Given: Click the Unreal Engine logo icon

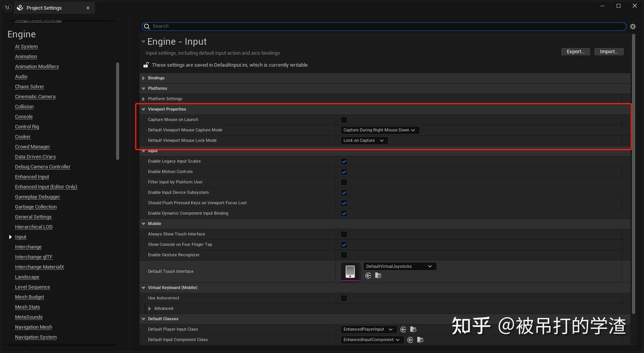Looking at the screenshot, I should pyautogui.click(x=7, y=7).
